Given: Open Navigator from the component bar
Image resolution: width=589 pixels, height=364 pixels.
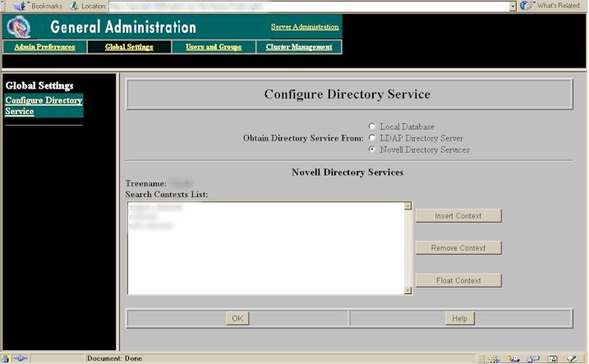Looking at the screenshot, I should 494,359.
